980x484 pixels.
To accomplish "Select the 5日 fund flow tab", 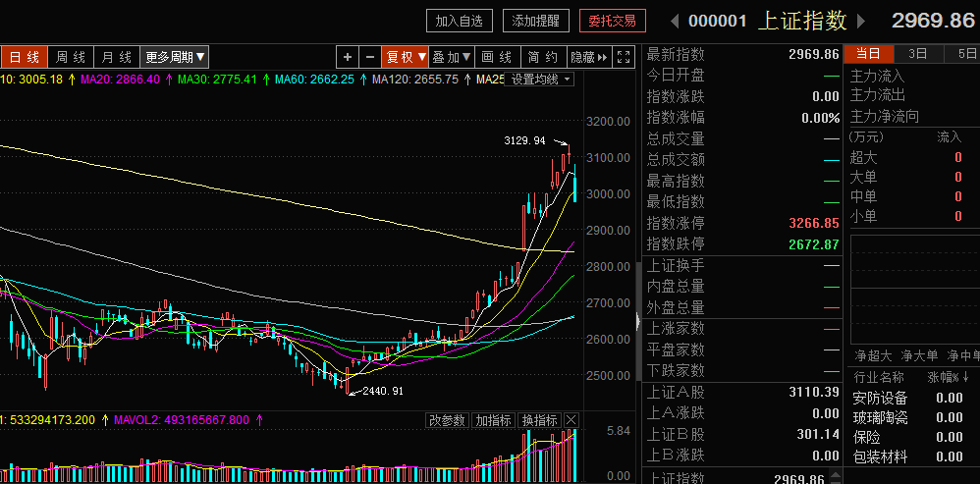I will click(x=962, y=54).
